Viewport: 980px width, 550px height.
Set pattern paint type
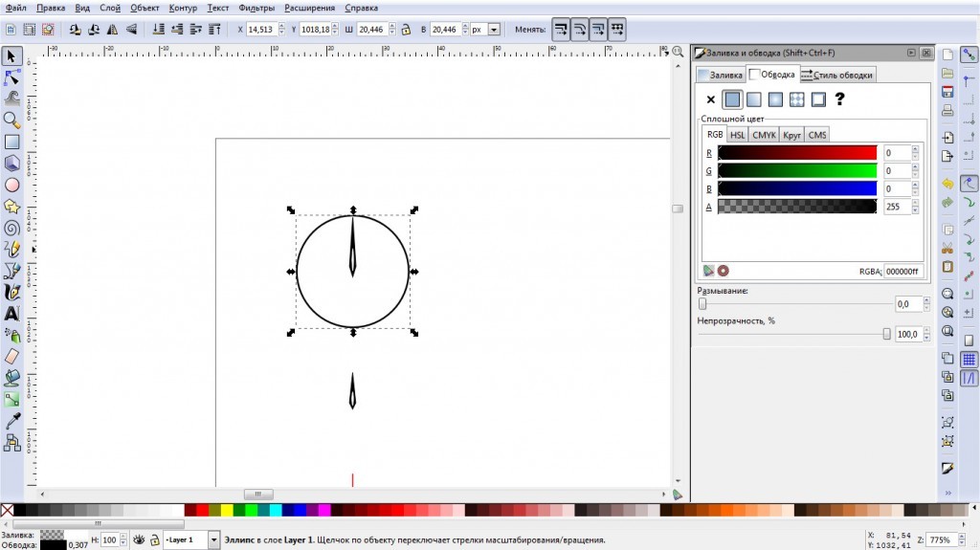pos(796,99)
